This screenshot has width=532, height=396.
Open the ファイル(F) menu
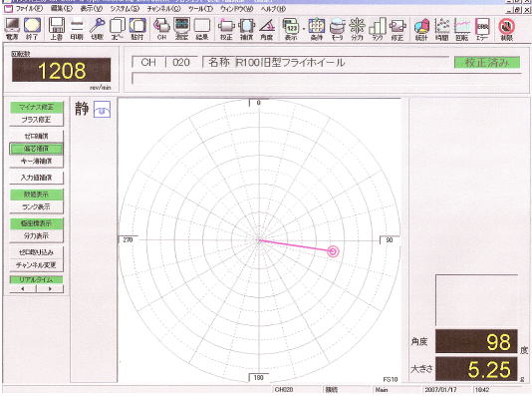pyautogui.click(x=29, y=9)
